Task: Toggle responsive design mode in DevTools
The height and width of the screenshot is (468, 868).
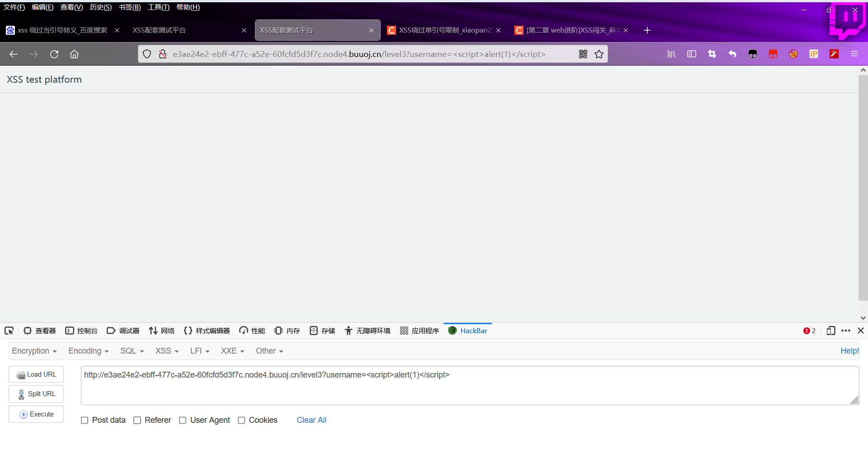Action: [831, 331]
